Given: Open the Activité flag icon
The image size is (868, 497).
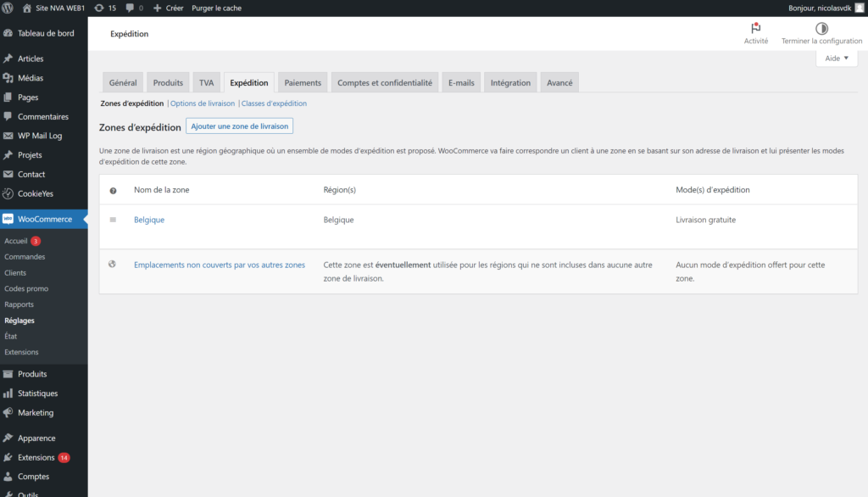Looking at the screenshot, I should [755, 28].
